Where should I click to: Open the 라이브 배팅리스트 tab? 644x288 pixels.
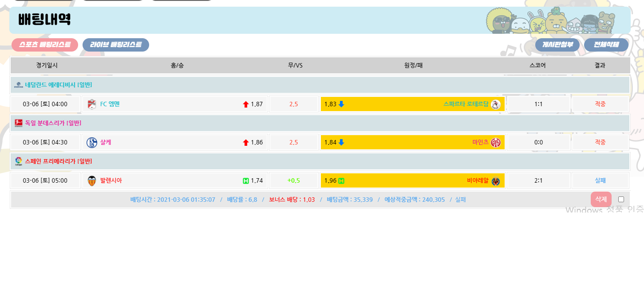coord(116,45)
